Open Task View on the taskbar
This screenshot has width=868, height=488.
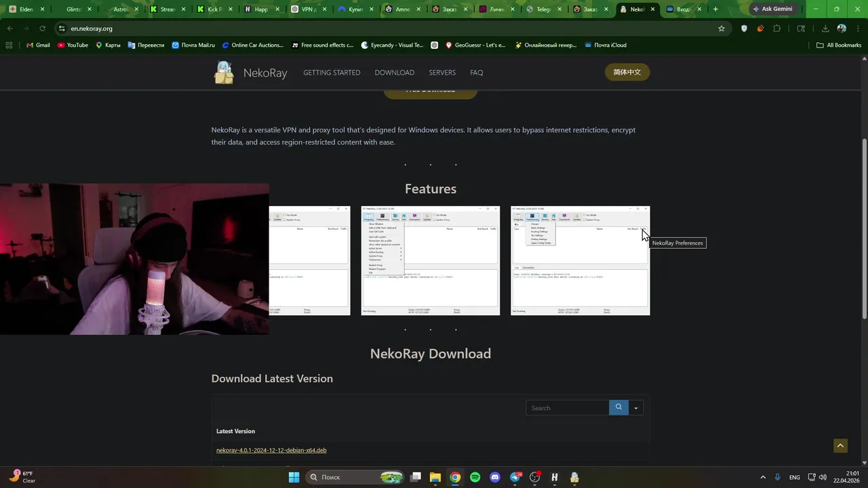[416, 477]
